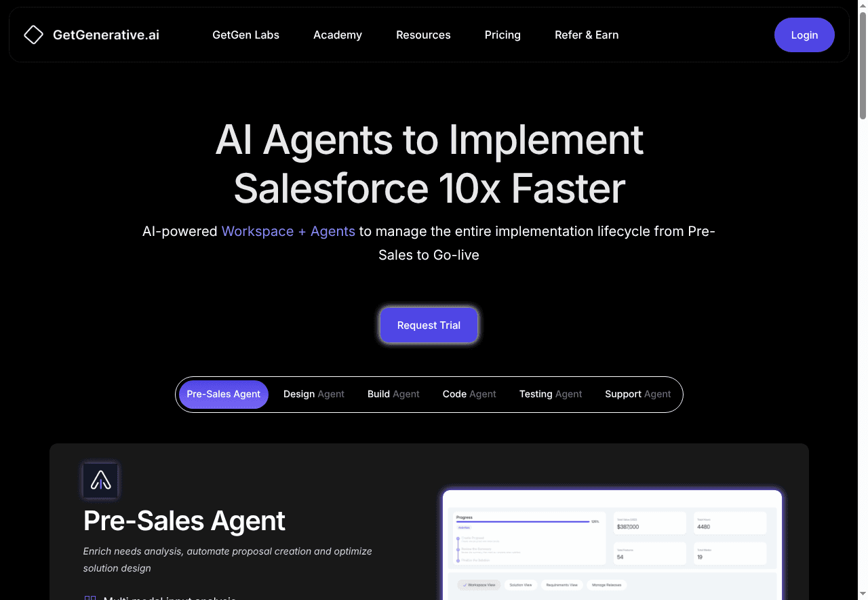Switch to the Build Agent tab
The image size is (868, 600).
pyautogui.click(x=393, y=394)
